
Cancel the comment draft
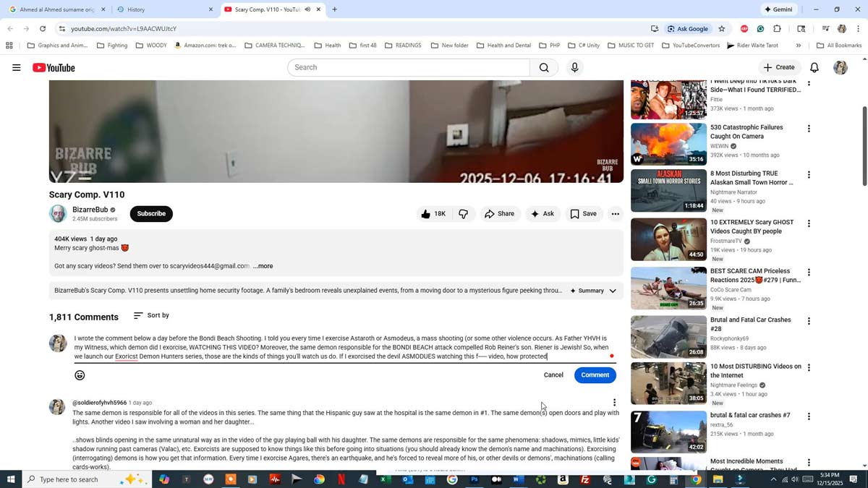click(x=553, y=375)
